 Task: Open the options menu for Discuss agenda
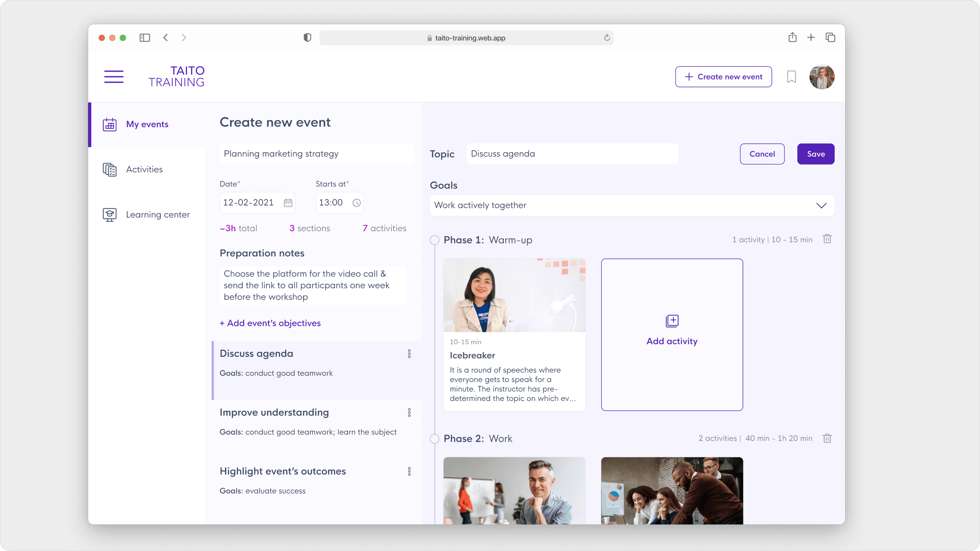point(409,354)
